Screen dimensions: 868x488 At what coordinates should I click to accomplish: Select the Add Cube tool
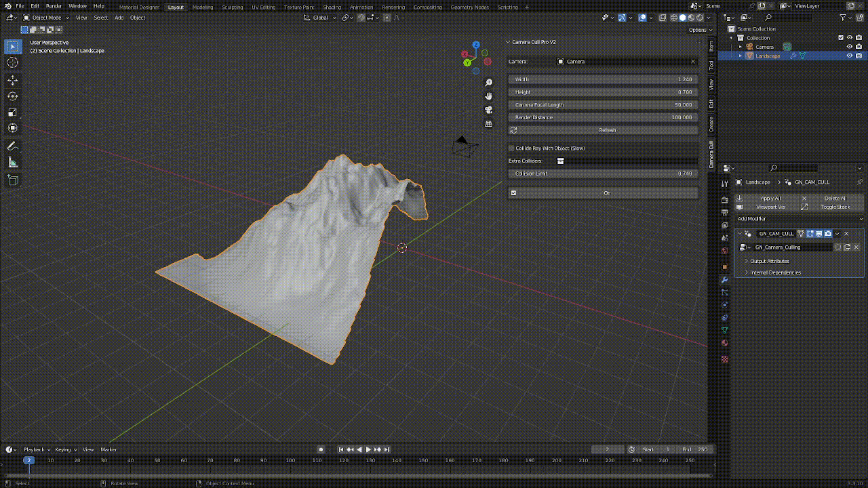12,180
